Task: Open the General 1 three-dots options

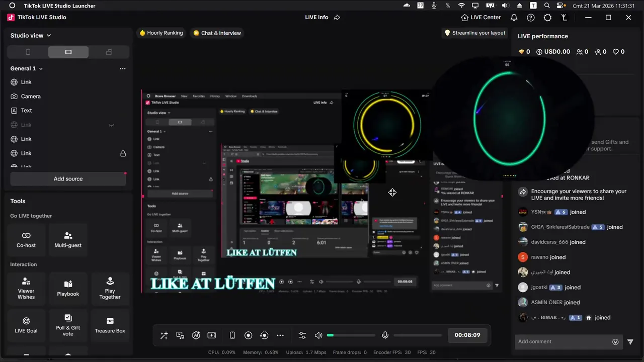Action: (123, 68)
